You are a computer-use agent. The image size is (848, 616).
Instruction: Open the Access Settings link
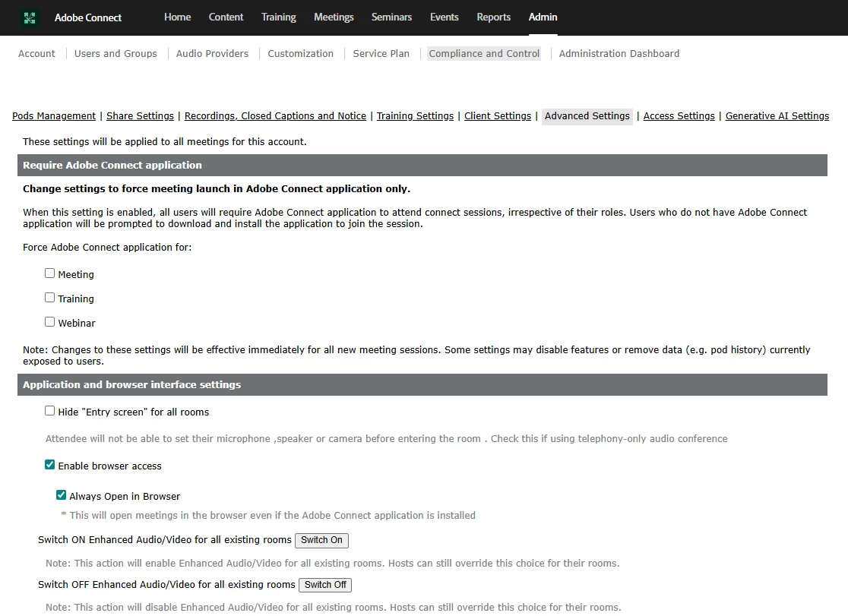click(679, 115)
